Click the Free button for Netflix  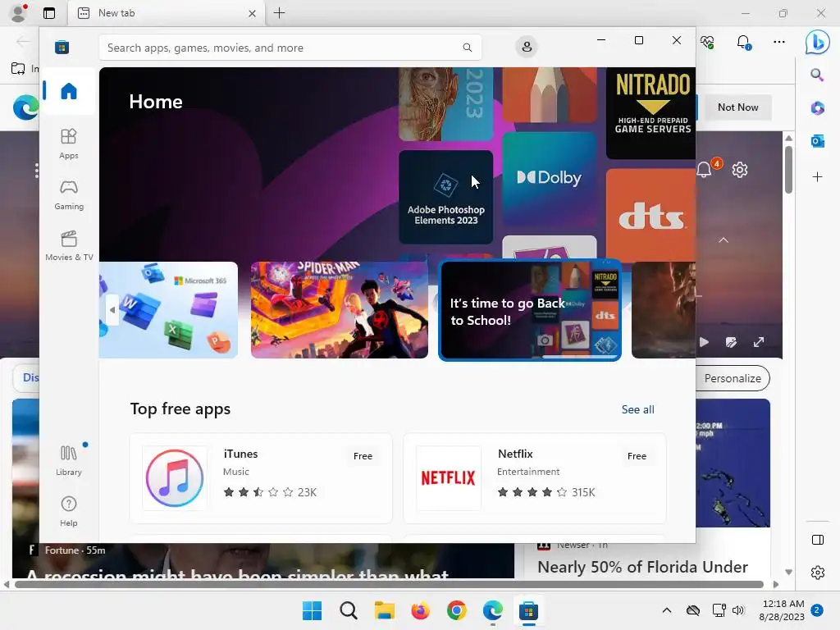pyautogui.click(x=637, y=456)
